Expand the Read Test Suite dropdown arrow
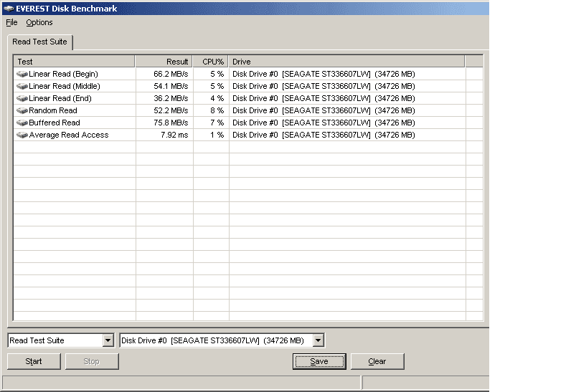 tap(108, 340)
